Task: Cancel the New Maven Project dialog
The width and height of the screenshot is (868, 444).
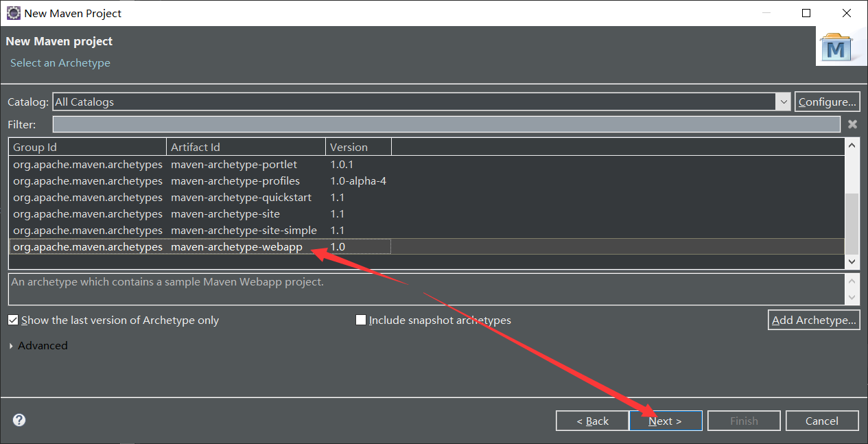Action: point(822,421)
